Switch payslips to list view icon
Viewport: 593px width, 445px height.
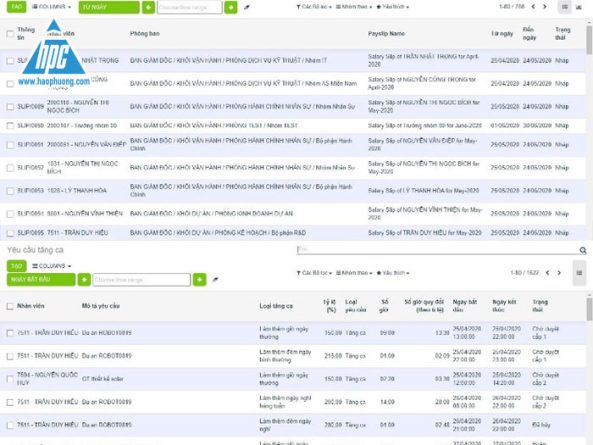[x=565, y=7]
